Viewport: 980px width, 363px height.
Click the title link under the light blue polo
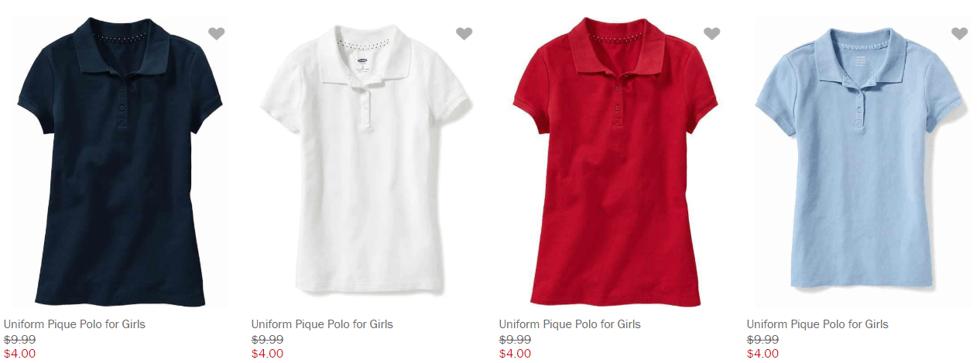pos(817,324)
